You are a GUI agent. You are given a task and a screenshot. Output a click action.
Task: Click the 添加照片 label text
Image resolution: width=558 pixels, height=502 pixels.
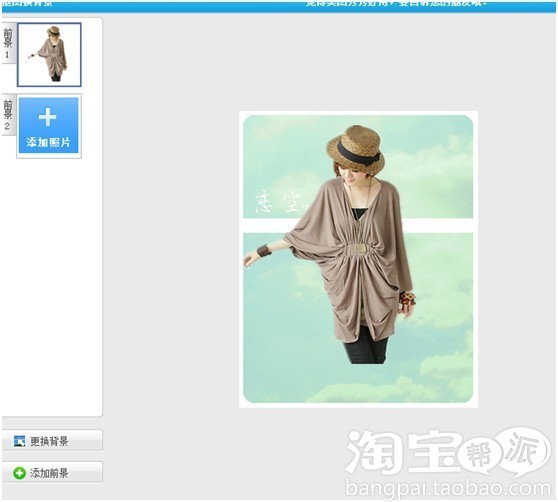coord(48,142)
